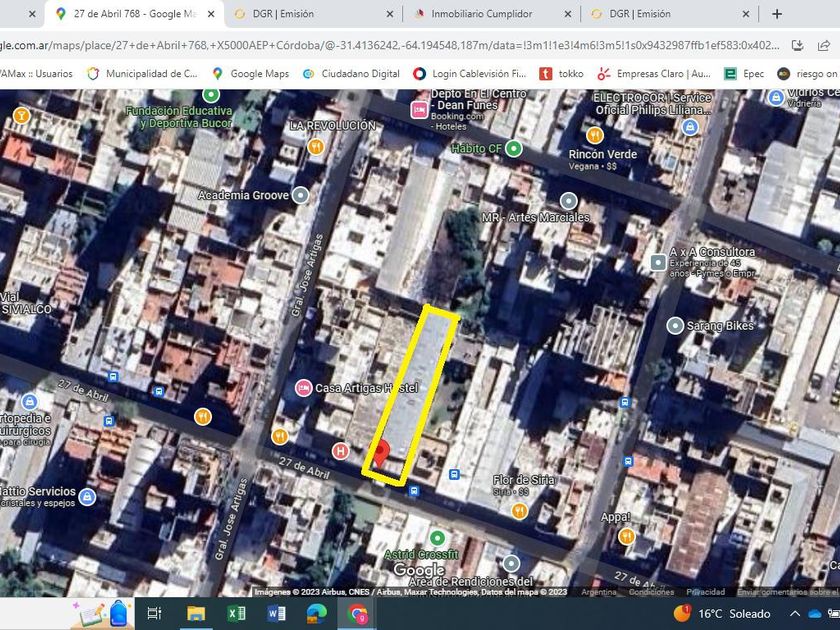Select the Casa Artigas Hostel marker icon
Viewport: 840px width, 630px height.
pos(303,388)
